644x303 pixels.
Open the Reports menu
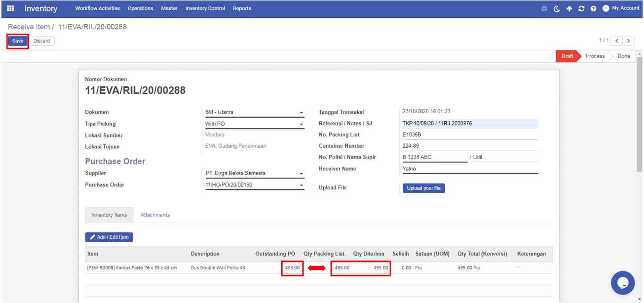coord(242,8)
